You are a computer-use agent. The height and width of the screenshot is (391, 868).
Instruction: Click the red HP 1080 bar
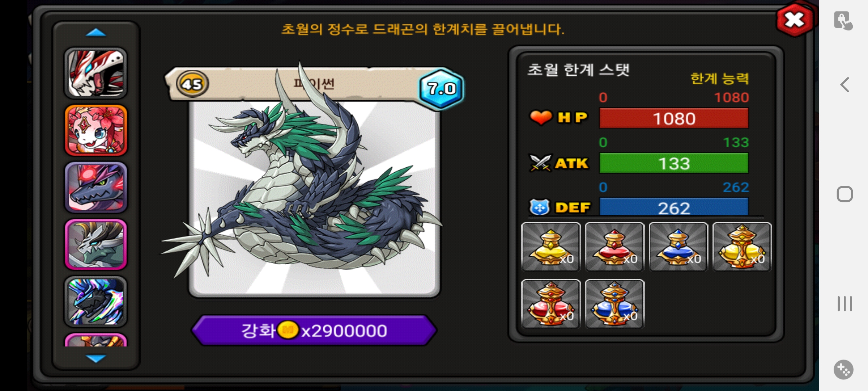click(x=674, y=118)
